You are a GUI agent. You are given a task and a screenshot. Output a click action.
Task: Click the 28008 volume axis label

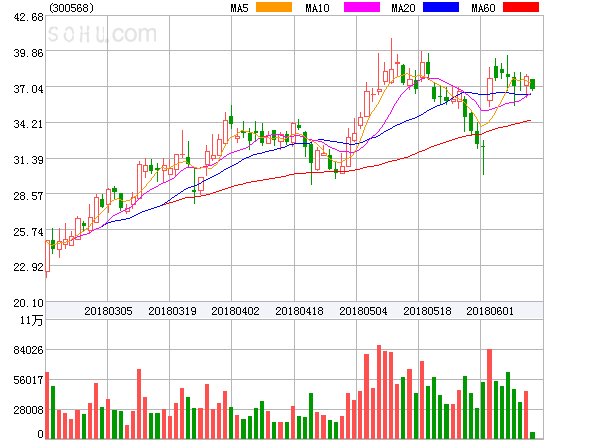[x=28, y=411]
